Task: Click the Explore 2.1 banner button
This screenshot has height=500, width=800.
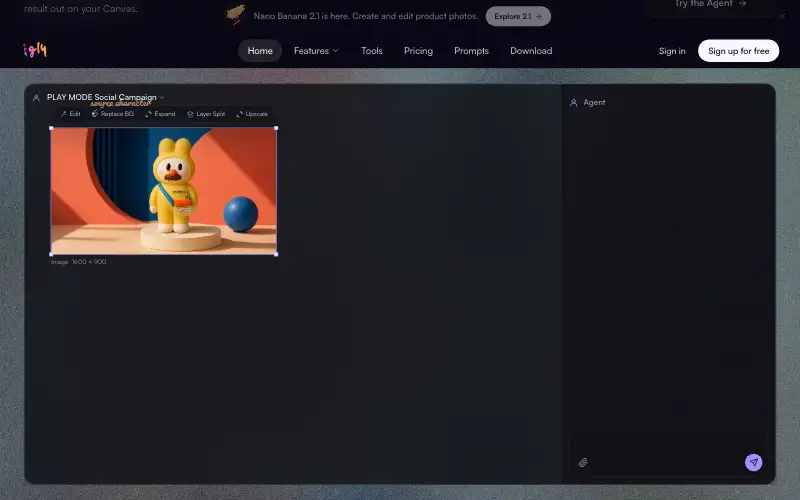Action: pyautogui.click(x=518, y=16)
